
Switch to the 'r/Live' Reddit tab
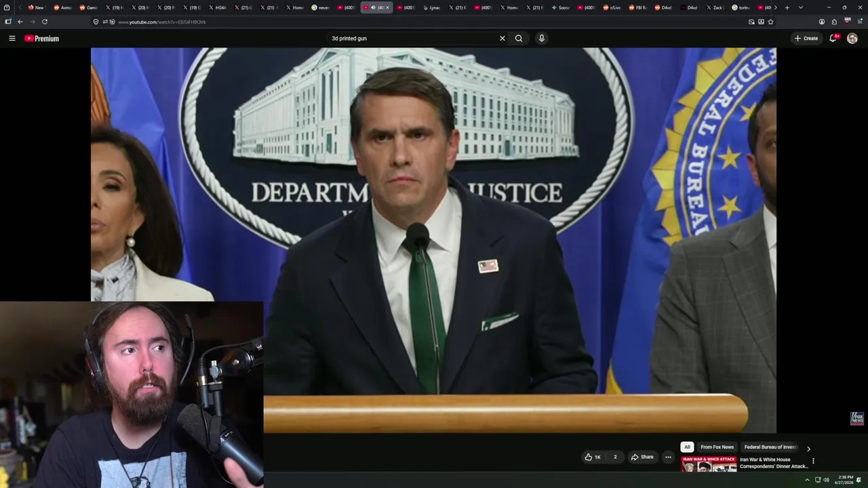tap(612, 7)
